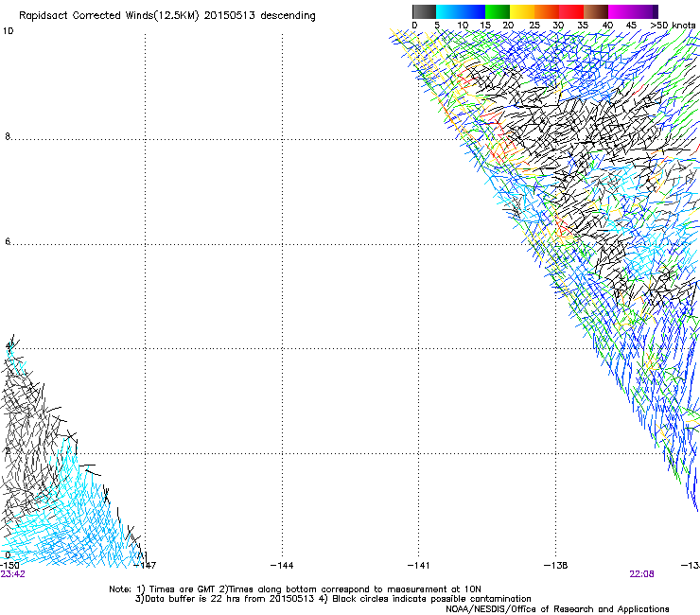
Task: Click the longitude label '-141'
Action: [x=419, y=565]
